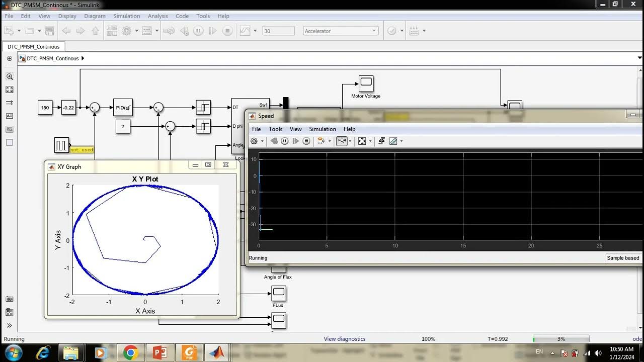Expand the breadcrumb path arrow

83,58
